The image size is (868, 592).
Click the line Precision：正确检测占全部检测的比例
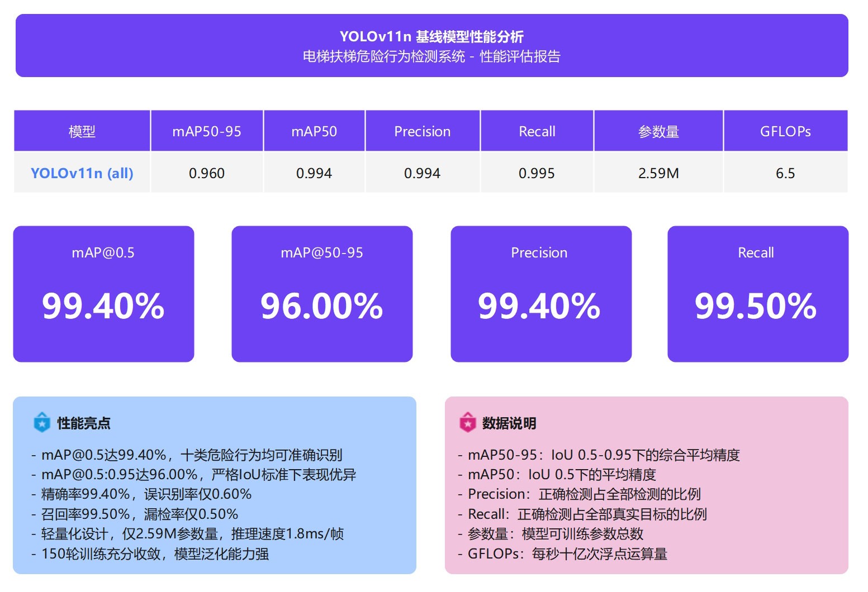pos(579,494)
